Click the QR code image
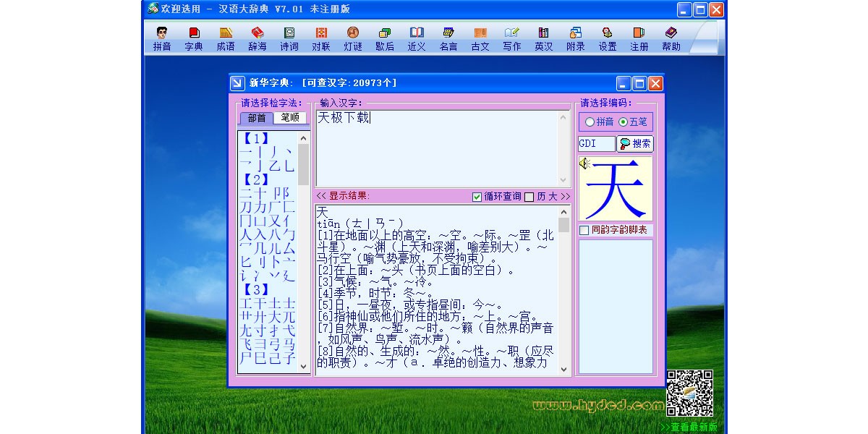This screenshot has width=868, height=434. pos(689,393)
